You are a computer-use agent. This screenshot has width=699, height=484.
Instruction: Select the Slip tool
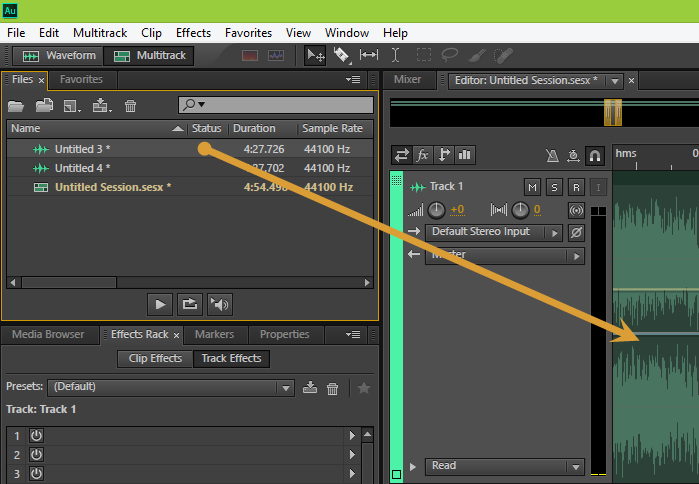(x=369, y=55)
